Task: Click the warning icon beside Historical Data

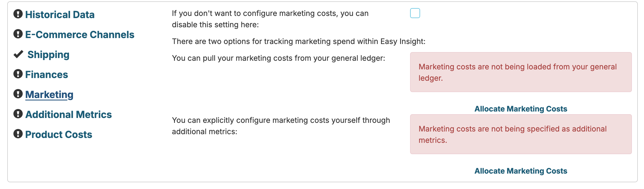Action: tap(18, 14)
